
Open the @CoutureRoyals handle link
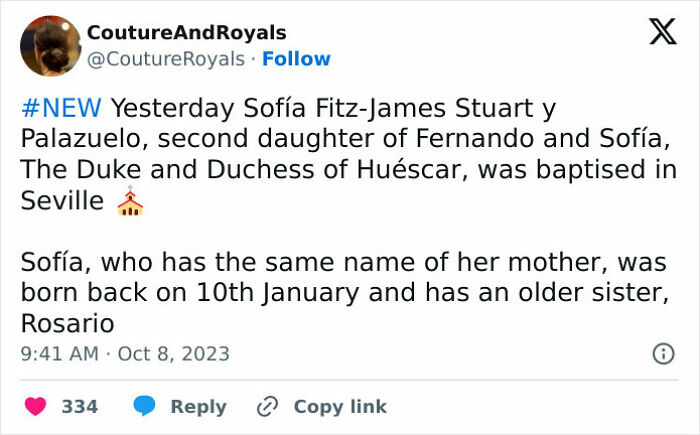coord(166,59)
